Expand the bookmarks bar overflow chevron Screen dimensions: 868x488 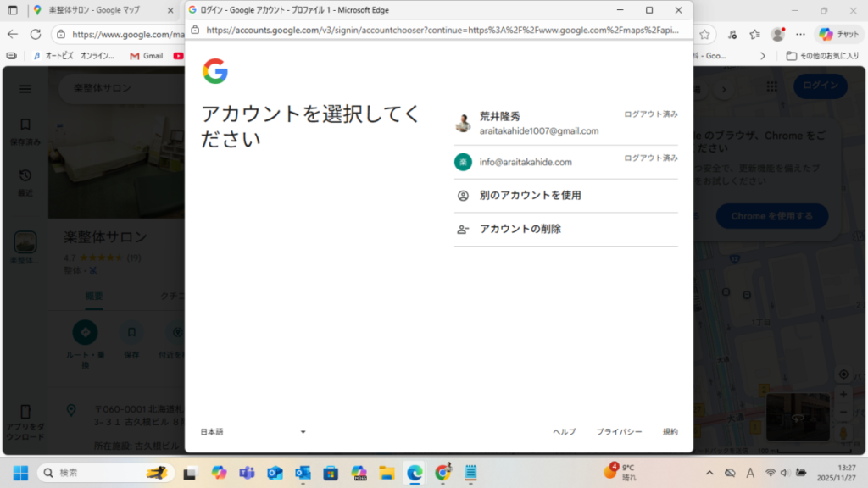pyautogui.click(x=762, y=56)
